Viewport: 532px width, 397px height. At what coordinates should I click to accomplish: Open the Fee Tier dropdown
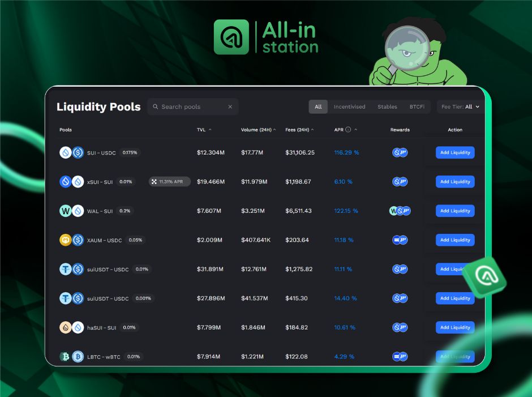coord(461,106)
